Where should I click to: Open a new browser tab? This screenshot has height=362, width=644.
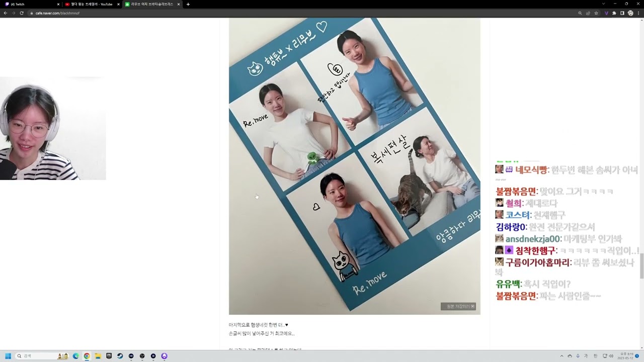tap(188, 4)
